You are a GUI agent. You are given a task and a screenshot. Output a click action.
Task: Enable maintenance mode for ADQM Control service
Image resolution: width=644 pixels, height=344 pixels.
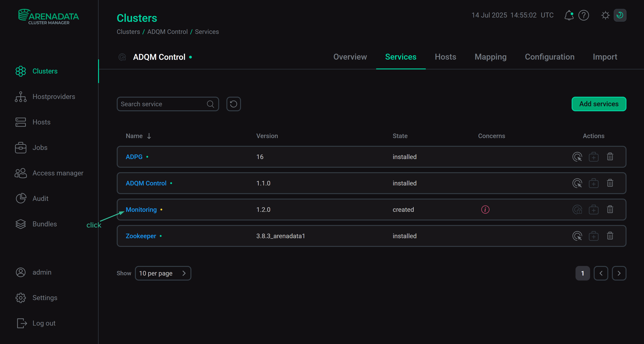[594, 183]
